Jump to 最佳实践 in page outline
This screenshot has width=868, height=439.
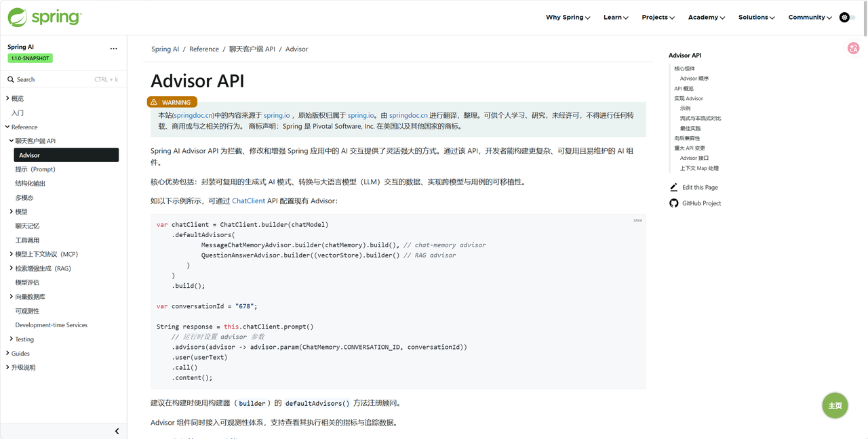tap(690, 128)
